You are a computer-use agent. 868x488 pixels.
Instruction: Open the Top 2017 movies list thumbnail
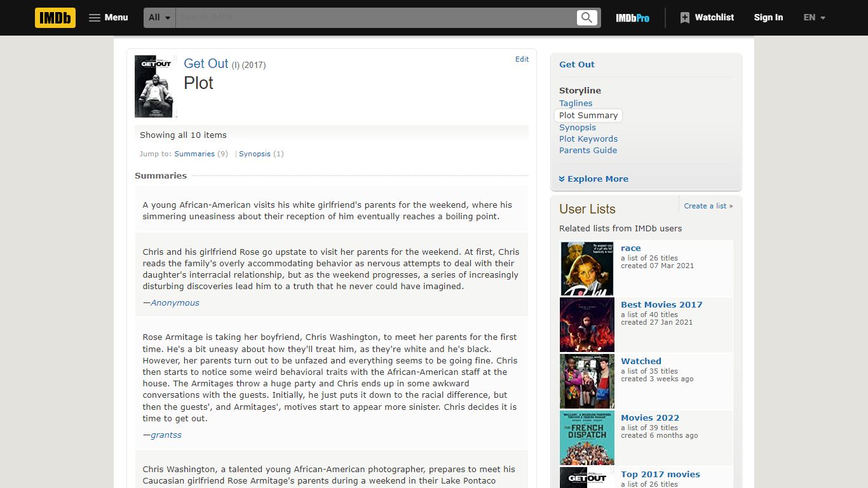coord(587,478)
